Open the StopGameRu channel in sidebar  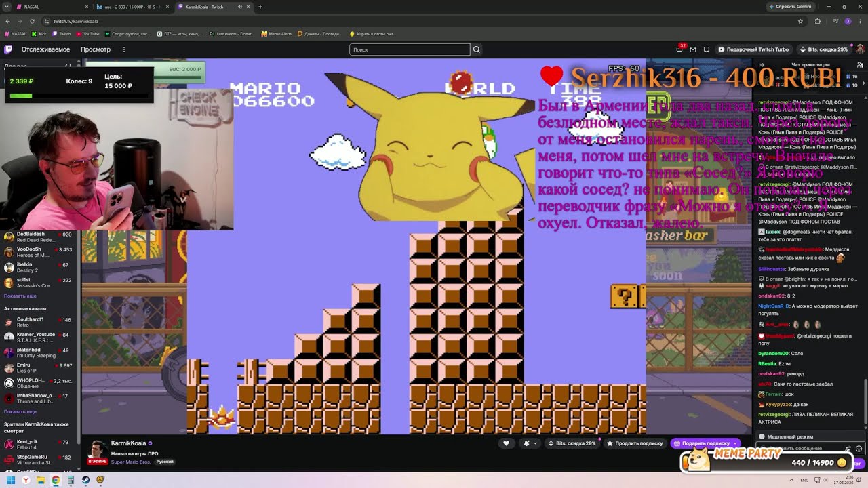tap(39, 460)
